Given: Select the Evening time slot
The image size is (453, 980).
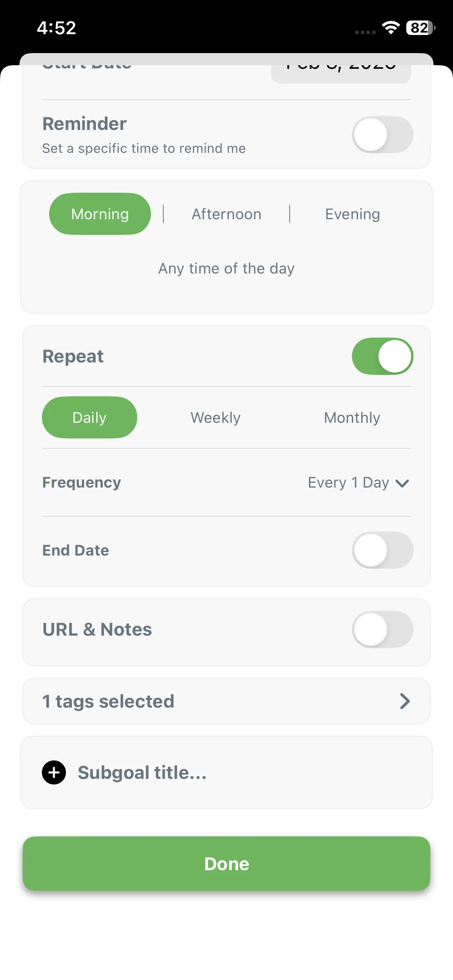Looking at the screenshot, I should click(352, 214).
